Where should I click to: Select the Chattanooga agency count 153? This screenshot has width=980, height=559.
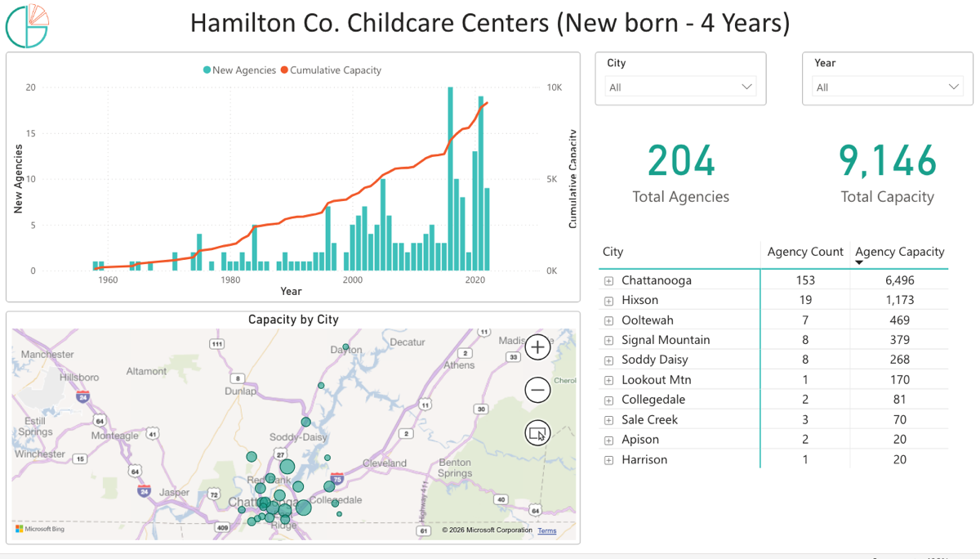(805, 280)
